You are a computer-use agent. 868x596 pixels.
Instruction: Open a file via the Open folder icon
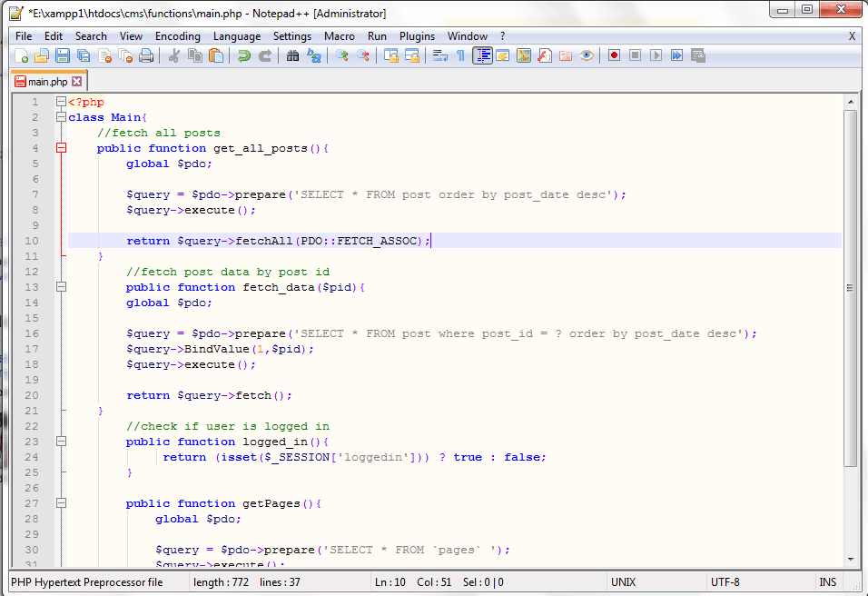point(42,55)
